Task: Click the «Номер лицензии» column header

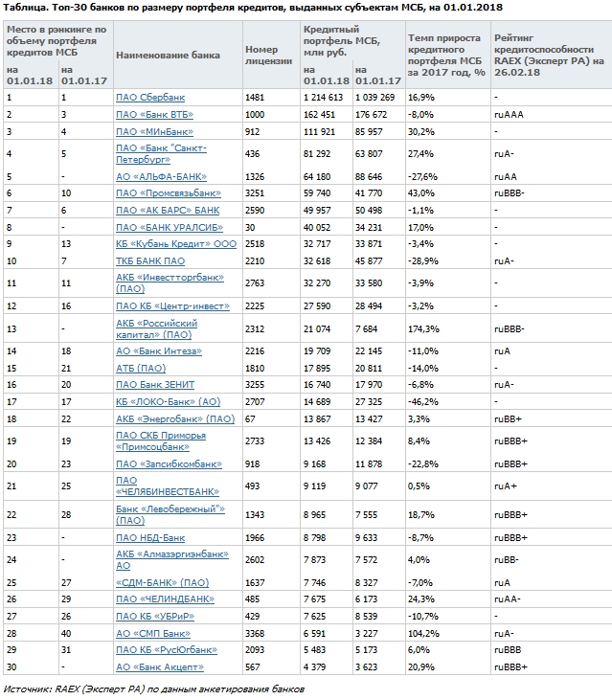Action: (x=261, y=55)
